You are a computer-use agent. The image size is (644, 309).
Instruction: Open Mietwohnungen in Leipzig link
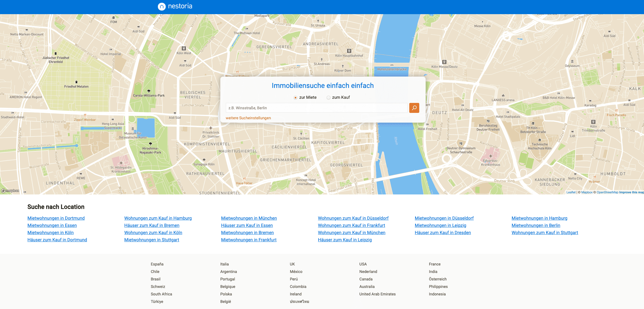pos(440,226)
